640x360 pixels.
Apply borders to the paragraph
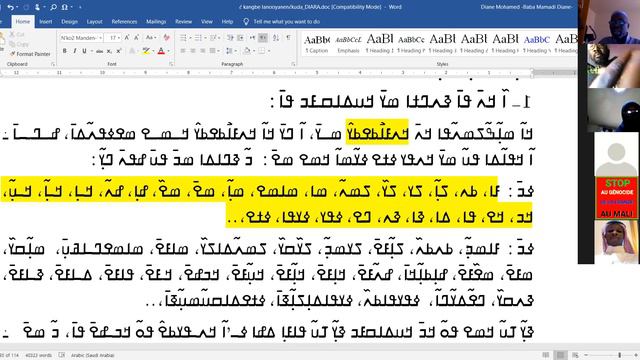[x=261, y=51]
